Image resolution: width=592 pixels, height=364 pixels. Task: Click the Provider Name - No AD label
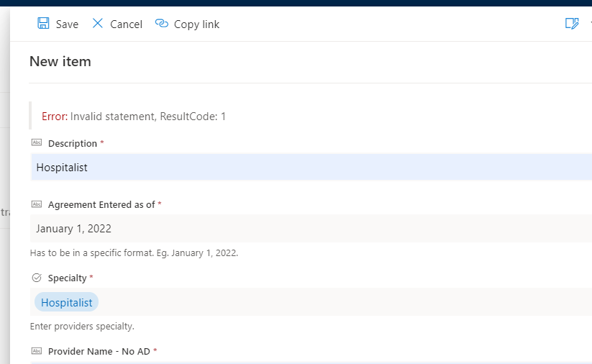[x=99, y=352]
